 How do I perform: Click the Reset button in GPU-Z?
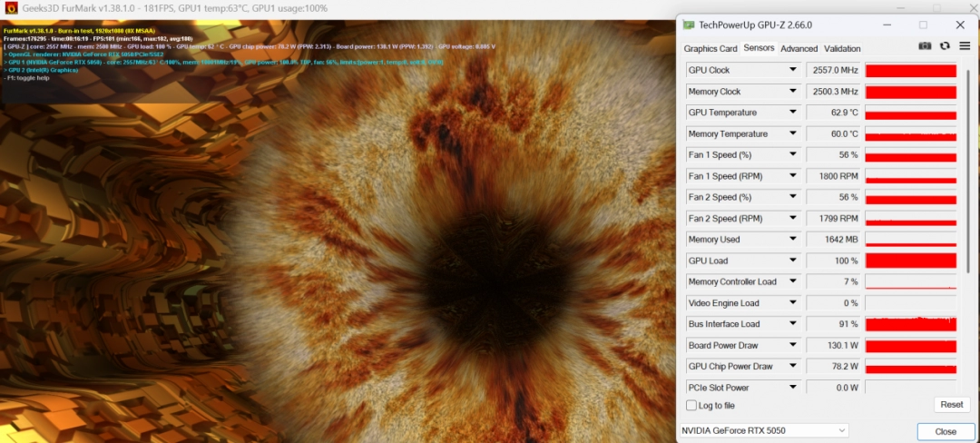(x=951, y=405)
